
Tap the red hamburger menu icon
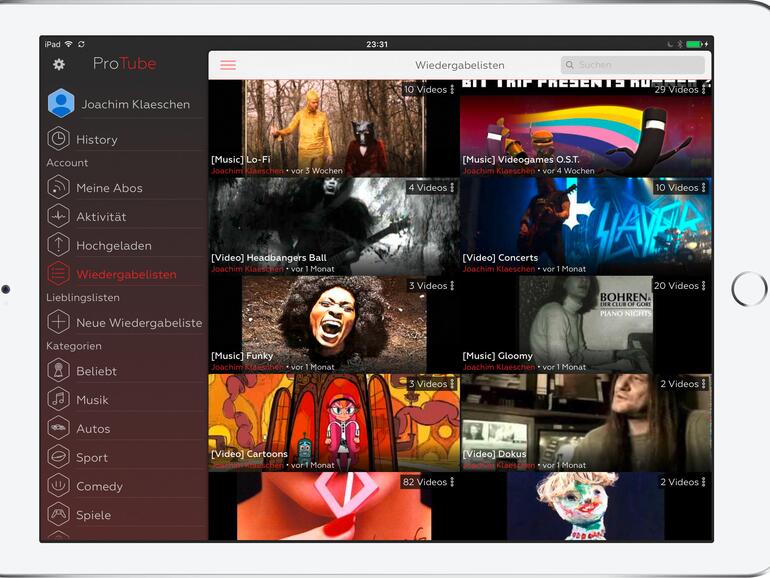point(228,65)
